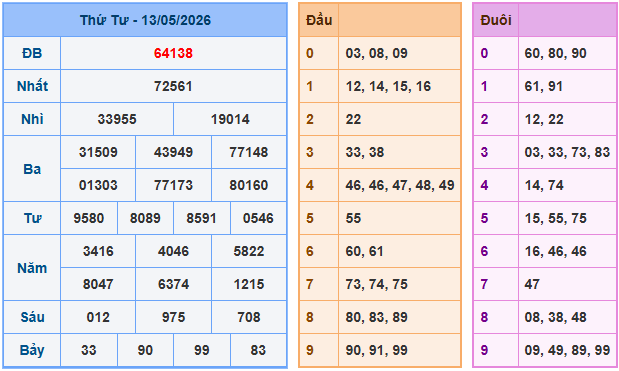Viewport: 619px width, 371px height.
Task: Select Đầu row values 46, 46, 47, 48, 49
Action: [x=400, y=185]
